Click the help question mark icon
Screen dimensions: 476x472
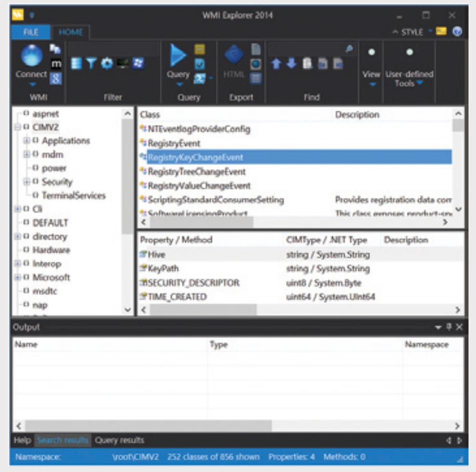457,31
